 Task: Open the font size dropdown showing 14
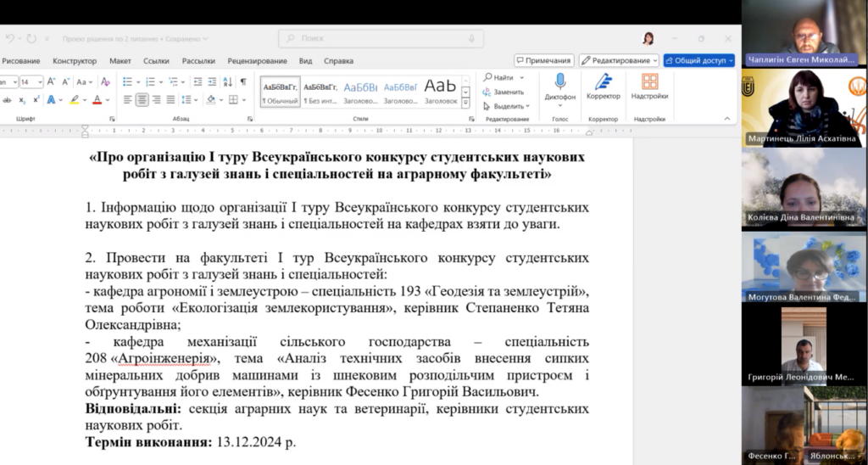coord(31,82)
